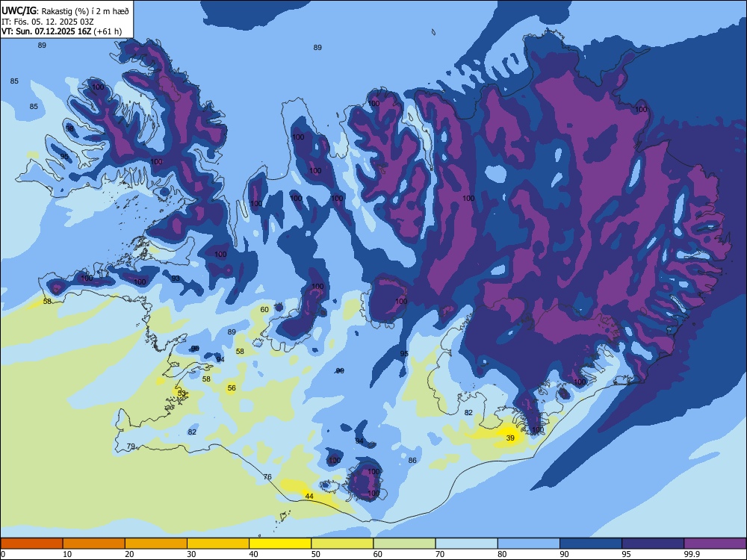This screenshot has height=560, width=747.
Task: Click the dark orange 0–10 legend swatch
Action: (x=31, y=544)
